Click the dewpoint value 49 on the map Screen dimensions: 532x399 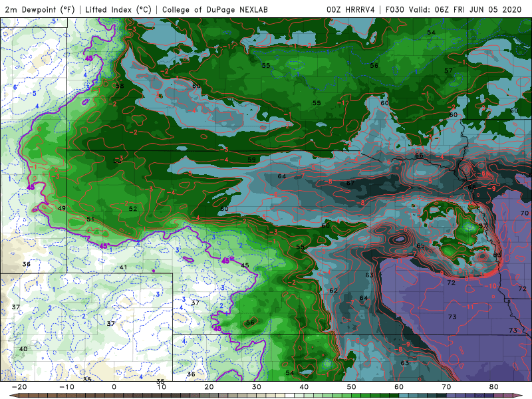click(x=62, y=208)
